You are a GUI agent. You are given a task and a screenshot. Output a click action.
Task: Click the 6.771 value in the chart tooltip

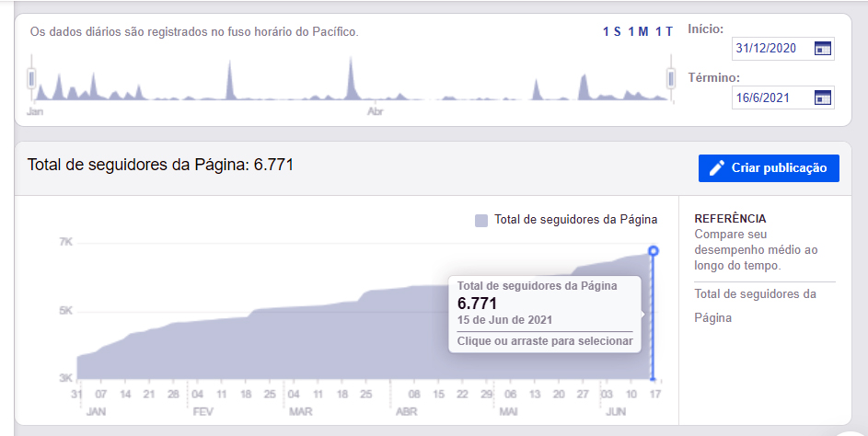click(x=477, y=304)
